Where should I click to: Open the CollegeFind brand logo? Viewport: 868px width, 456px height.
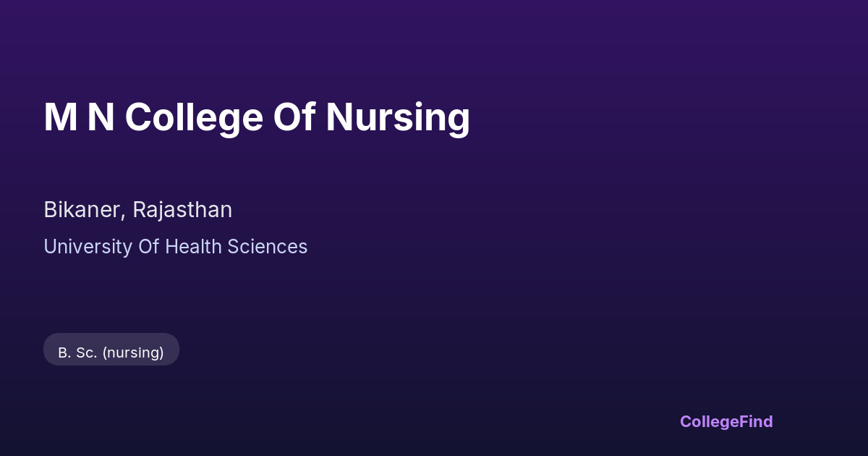[x=726, y=421]
